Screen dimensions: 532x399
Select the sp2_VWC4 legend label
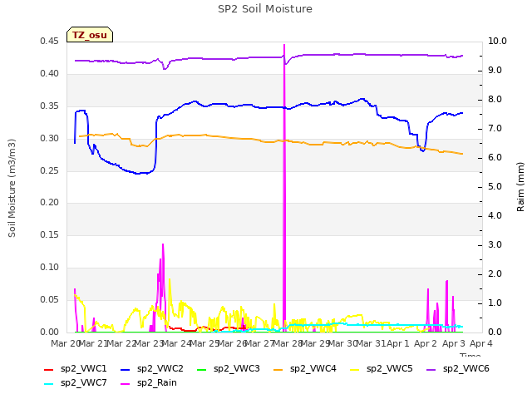(x=313, y=369)
